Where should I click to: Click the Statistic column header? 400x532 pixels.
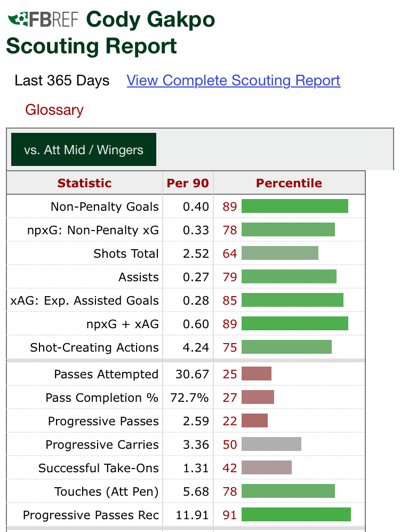pos(84,183)
